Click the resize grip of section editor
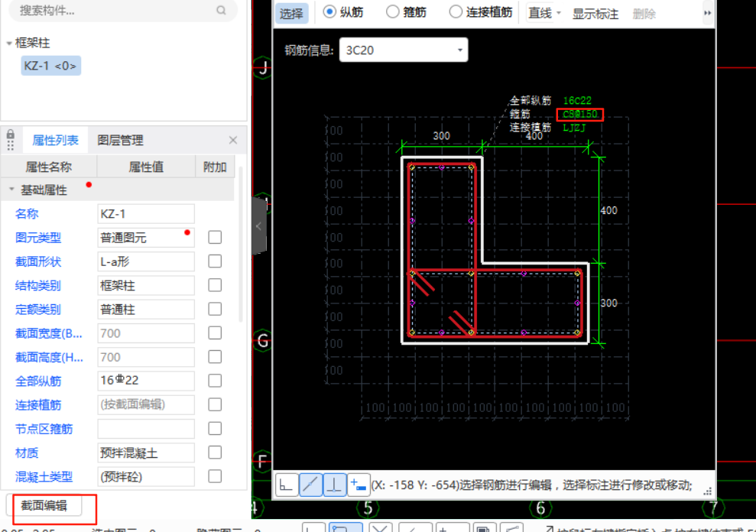The image size is (756, 532). click(x=707, y=491)
